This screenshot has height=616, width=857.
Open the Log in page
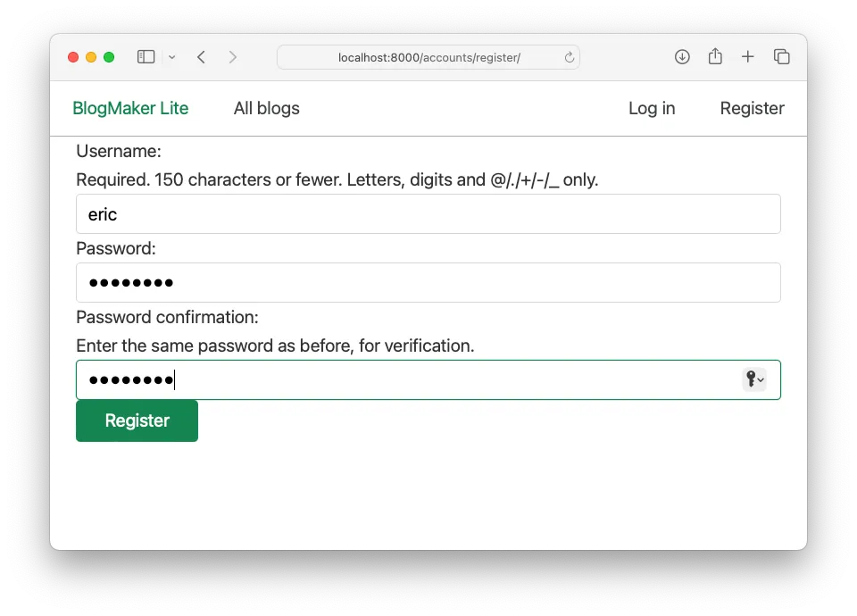click(652, 108)
